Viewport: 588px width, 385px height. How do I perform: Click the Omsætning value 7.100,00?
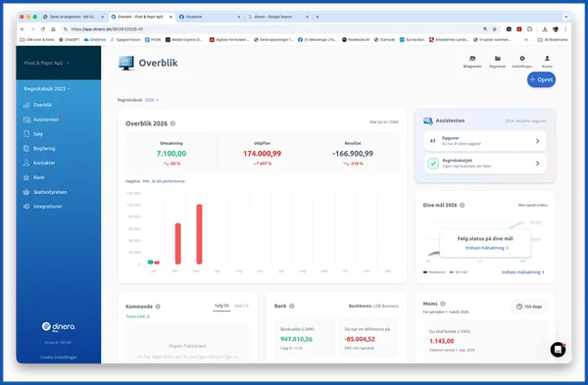(x=171, y=154)
